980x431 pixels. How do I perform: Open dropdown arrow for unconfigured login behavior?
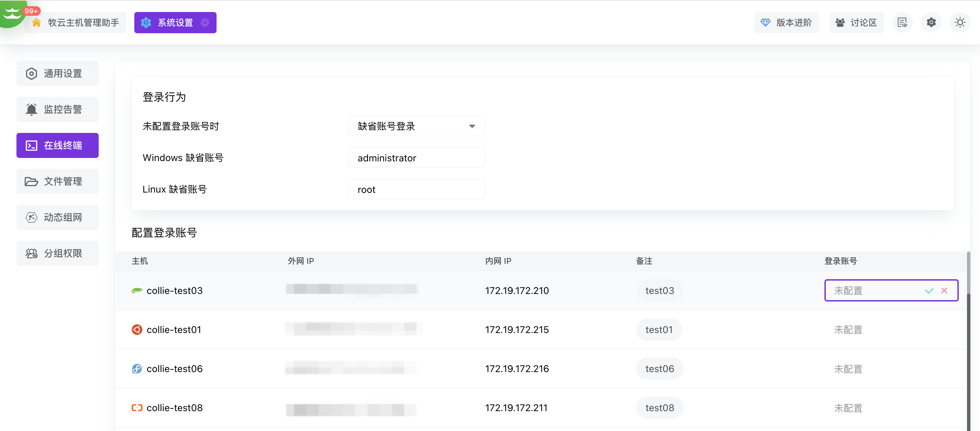coord(472,126)
